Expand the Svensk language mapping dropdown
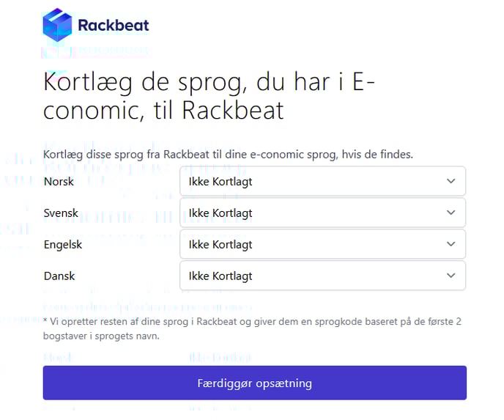504x420 pixels. (323, 213)
